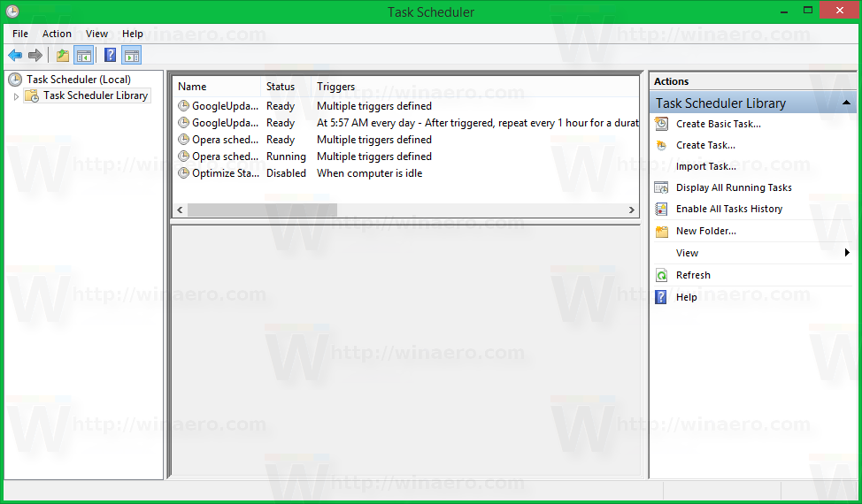Click clock icon of Optimize Sta... task
The height and width of the screenshot is (504, 862).
click(183, 173)
